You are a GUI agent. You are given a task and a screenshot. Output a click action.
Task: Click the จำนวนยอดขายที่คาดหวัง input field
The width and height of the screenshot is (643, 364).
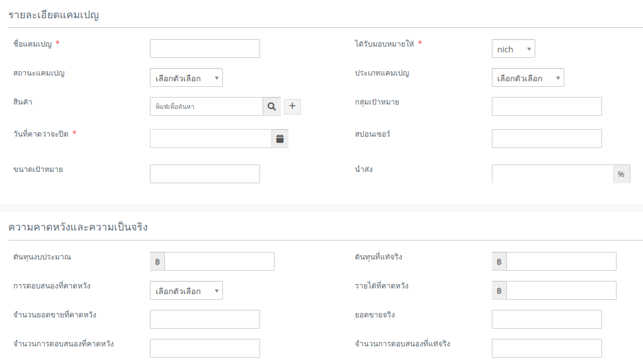click(205, 319)
